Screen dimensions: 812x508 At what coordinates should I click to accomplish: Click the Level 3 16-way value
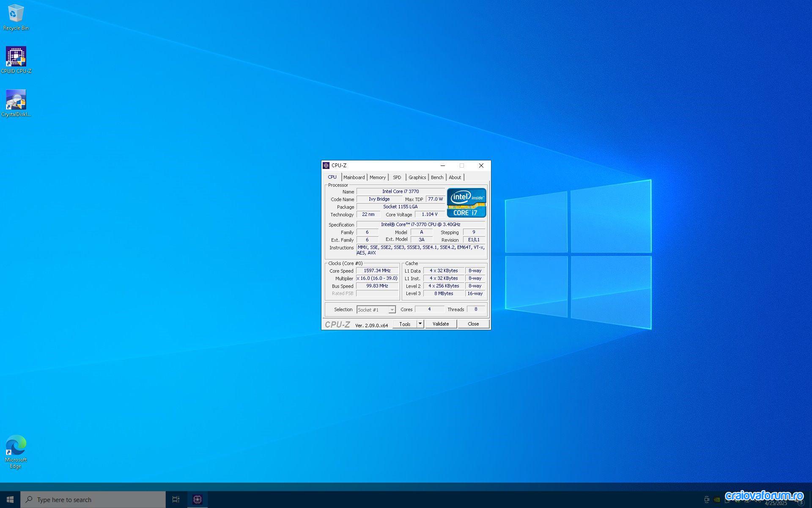click(475, 293)
